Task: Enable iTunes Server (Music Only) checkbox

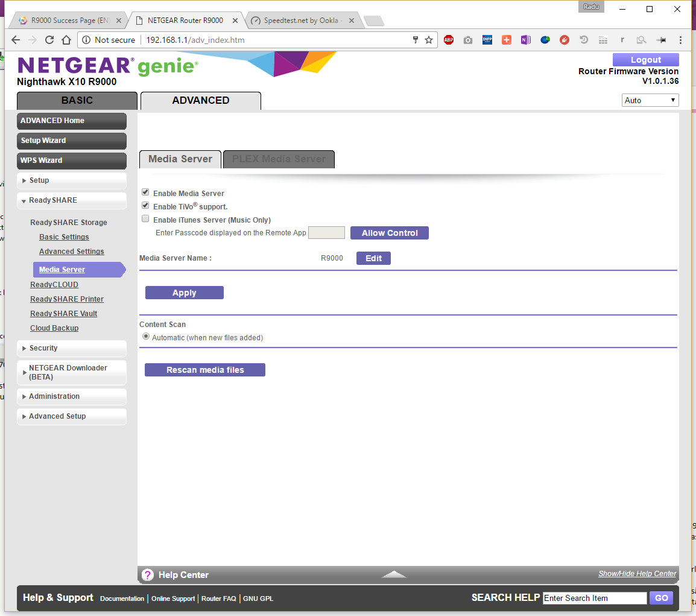Action: 145,219
